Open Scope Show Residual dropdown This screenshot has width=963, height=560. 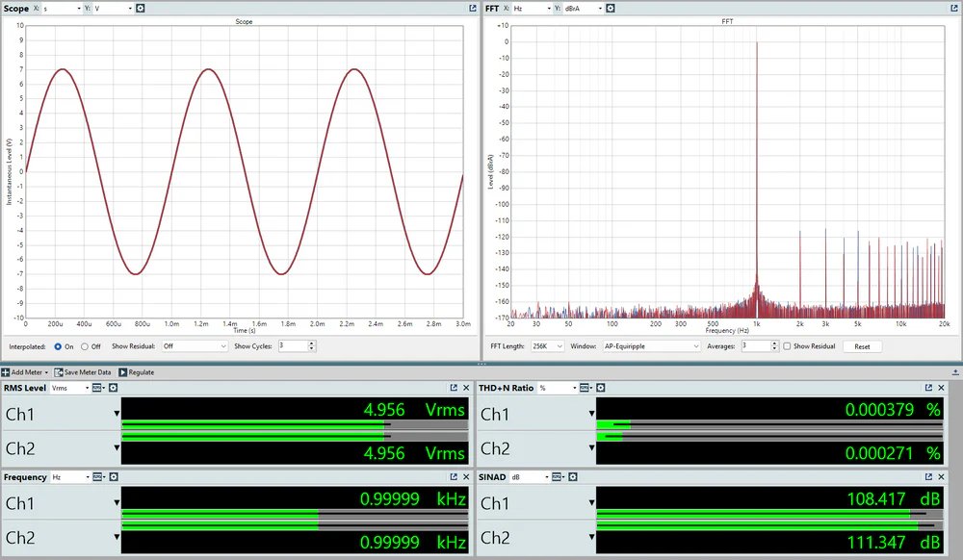point(195,346)
